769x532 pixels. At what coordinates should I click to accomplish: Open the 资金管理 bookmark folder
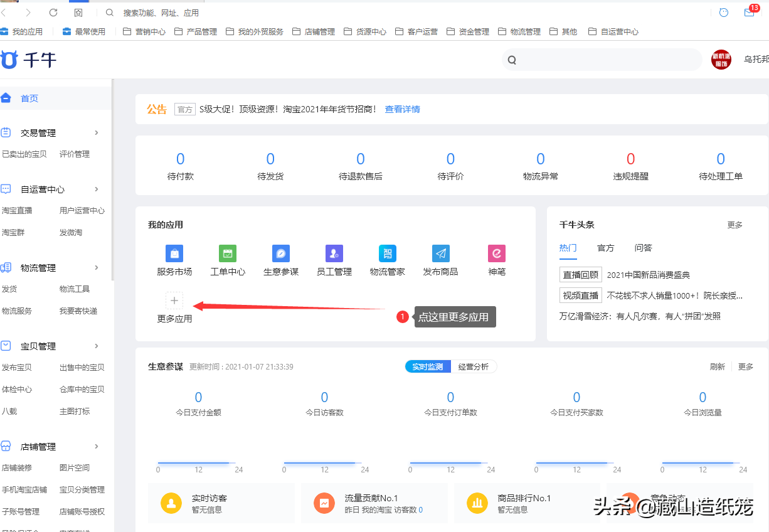(x=468, y=31)
